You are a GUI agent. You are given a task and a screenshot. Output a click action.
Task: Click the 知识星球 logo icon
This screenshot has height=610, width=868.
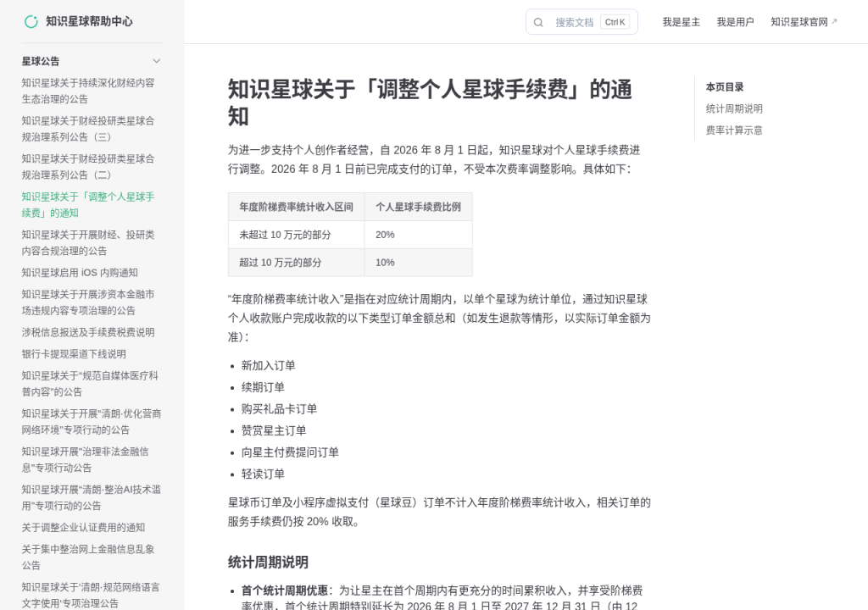click(31, 21)
